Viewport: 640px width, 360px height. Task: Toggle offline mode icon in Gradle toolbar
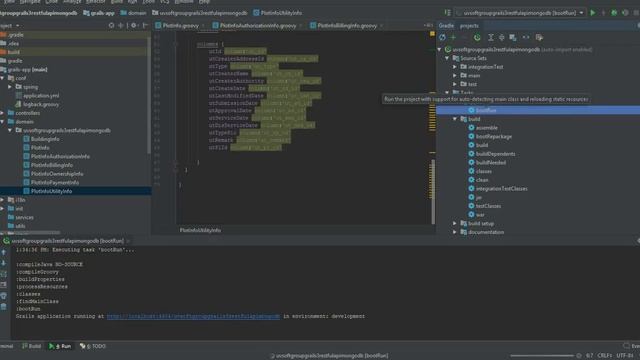526,38
